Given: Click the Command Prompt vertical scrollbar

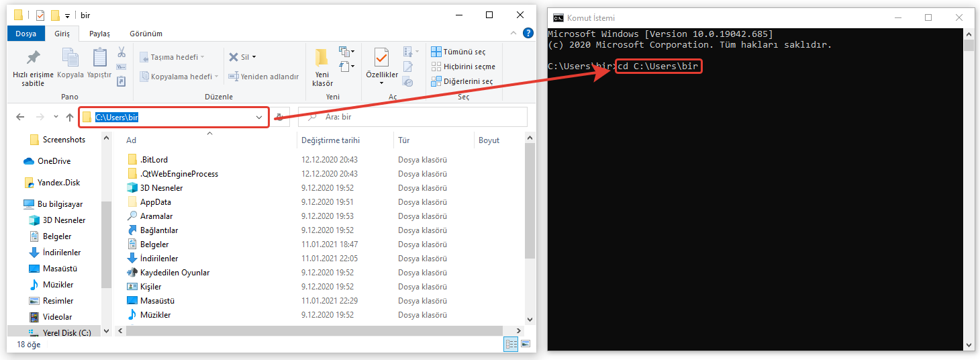Looking at the screenshot, I should [x=968, y=188].
